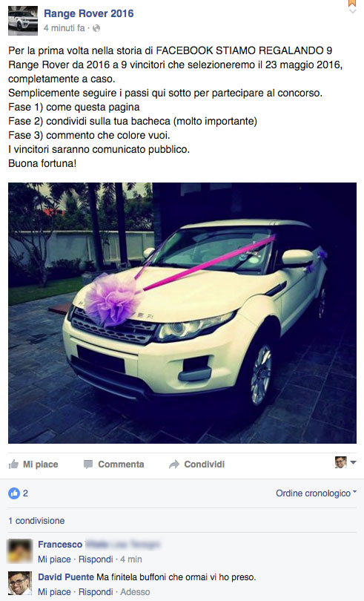Reply to Francesco's comment with Rispondi
The width and height of the screenshot is (364, 601).
[96, 559]
